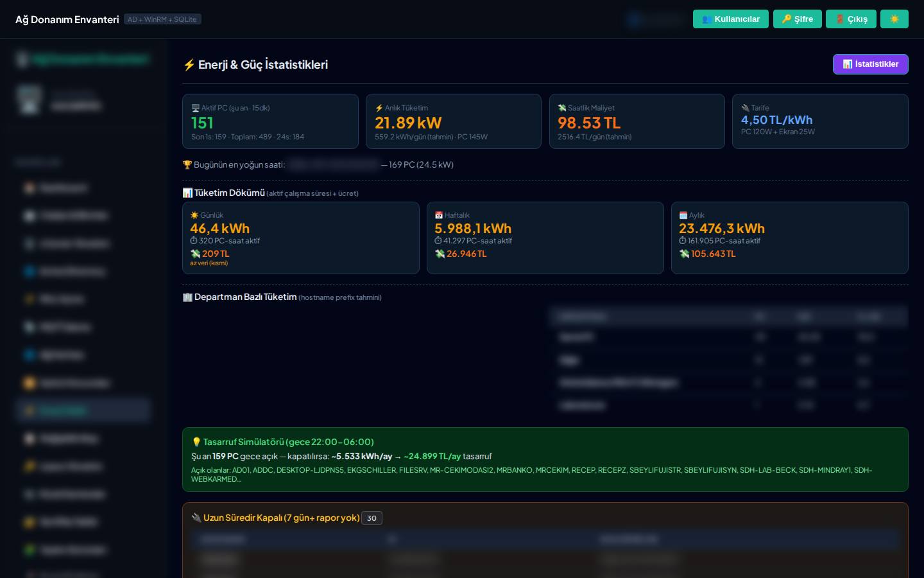Click the calendar icon beside Aylık
This screenshot has width=924, height=578.
[x=683, y=215]
